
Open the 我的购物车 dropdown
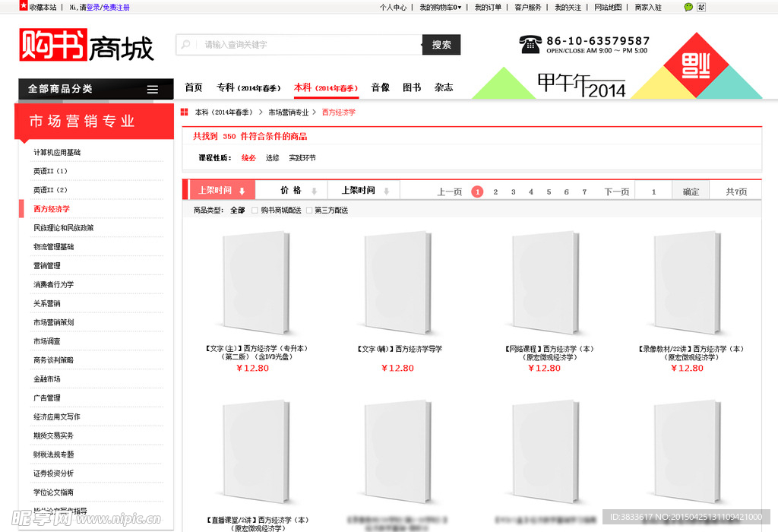tap(440, 7)
